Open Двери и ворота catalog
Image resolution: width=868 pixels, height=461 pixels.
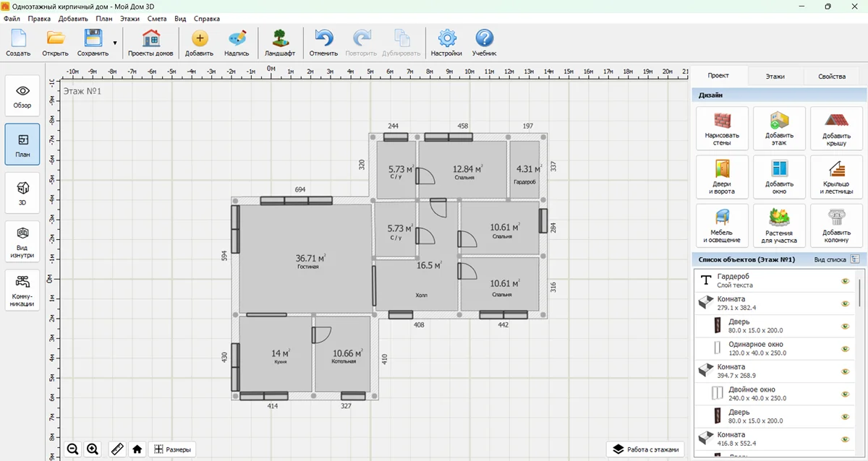tap(722, 177)
